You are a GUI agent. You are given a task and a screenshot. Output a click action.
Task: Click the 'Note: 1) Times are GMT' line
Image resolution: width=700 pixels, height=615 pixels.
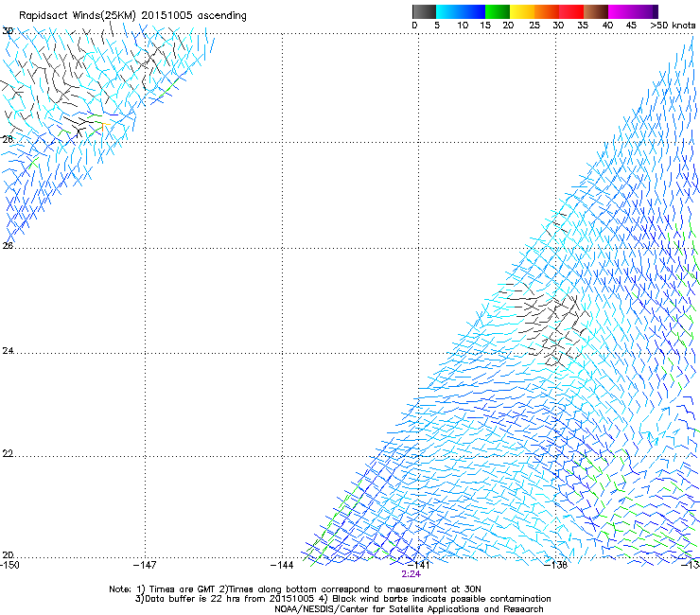point(295,589)
